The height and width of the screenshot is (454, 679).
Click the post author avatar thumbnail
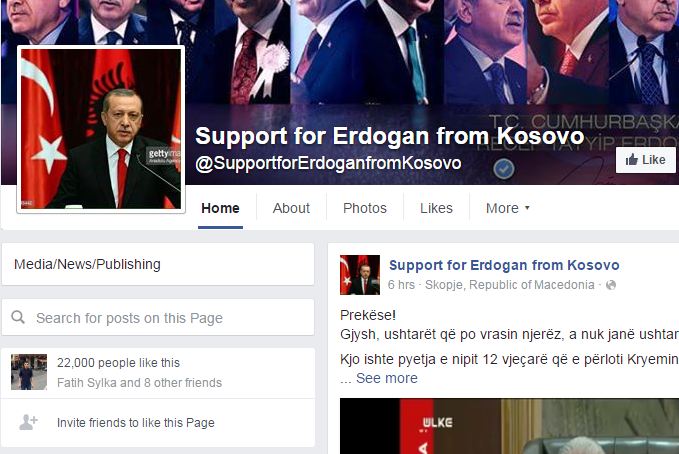click(360, 275)
